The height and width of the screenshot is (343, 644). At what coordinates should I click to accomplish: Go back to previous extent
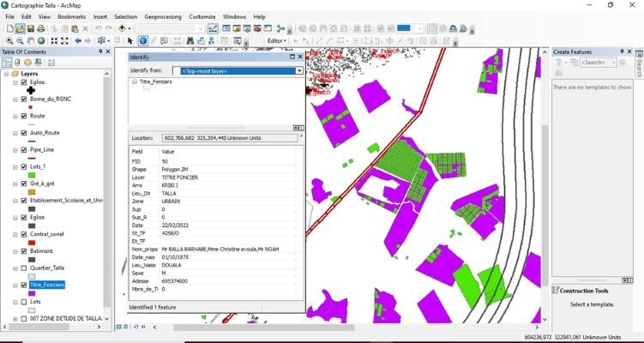click(x=78, y=41)
